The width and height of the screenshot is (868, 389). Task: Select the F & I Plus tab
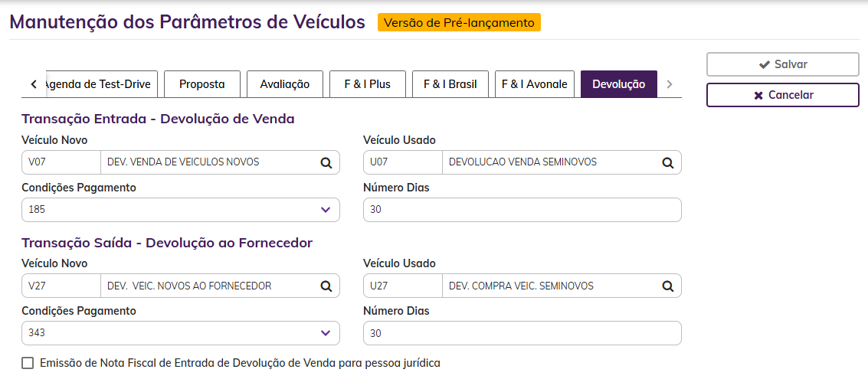pos(367,84)
